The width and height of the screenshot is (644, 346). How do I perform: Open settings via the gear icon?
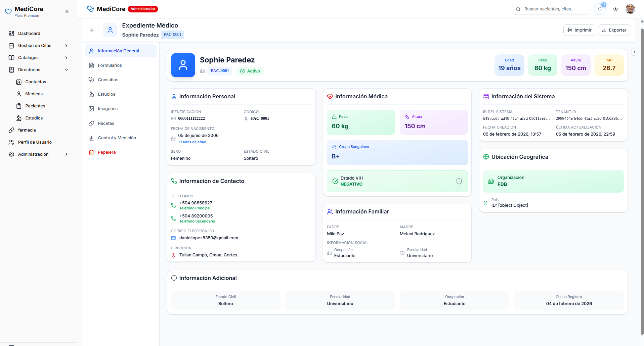pos(615,9)
